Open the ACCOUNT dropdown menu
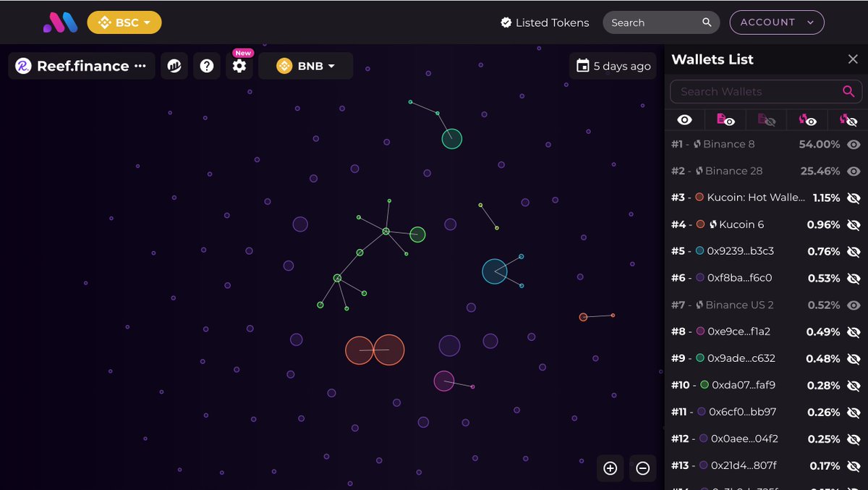The image size is (868, 490). (x=777, y=22)
